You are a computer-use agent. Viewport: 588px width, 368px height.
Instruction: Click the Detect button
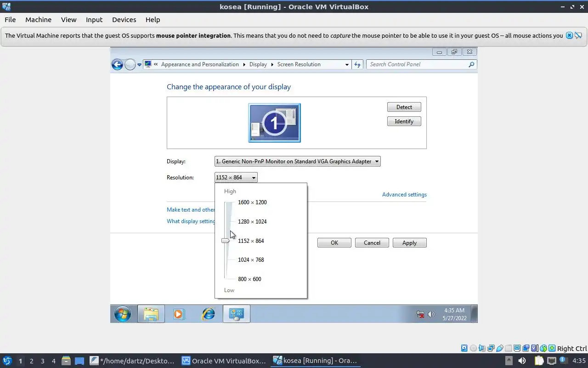(404, 107)
